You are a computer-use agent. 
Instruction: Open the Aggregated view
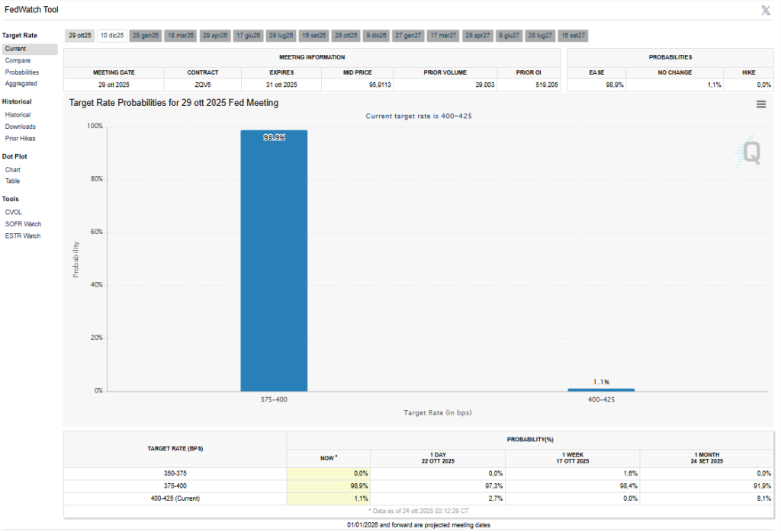(21, 84)
